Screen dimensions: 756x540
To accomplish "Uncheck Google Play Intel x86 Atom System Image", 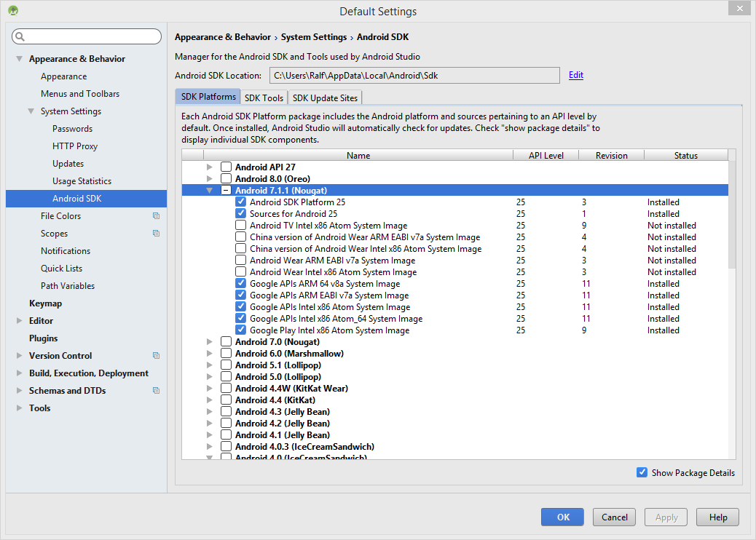I will click(x=240, y=330).
